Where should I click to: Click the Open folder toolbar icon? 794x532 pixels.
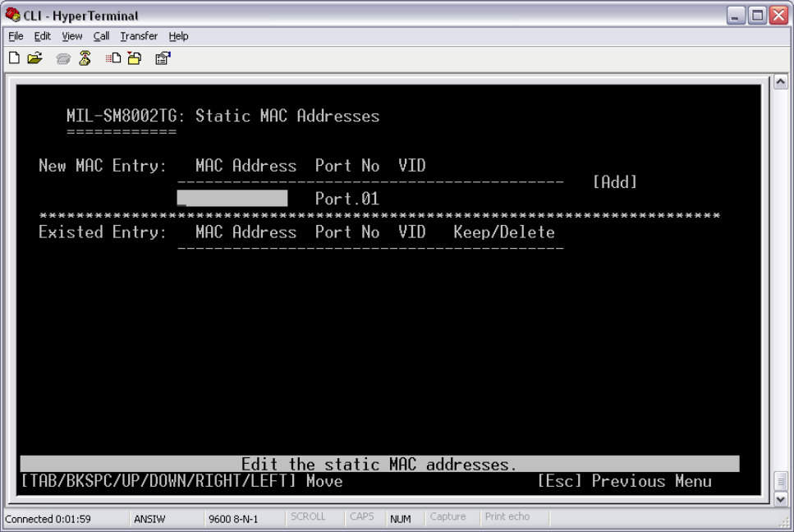34,58
